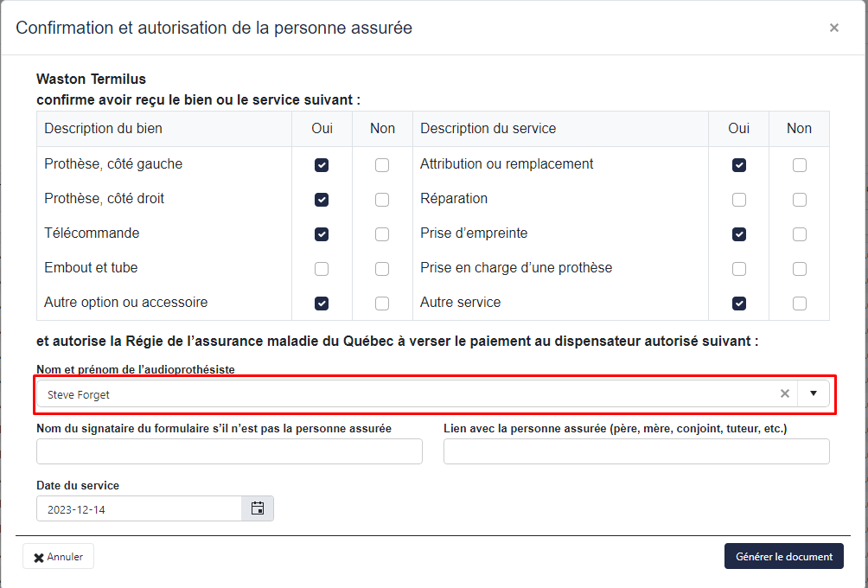Check Non for Autre option ou accessoire
The height and width of the screenshot is (588, 868).
pos(382,304)
